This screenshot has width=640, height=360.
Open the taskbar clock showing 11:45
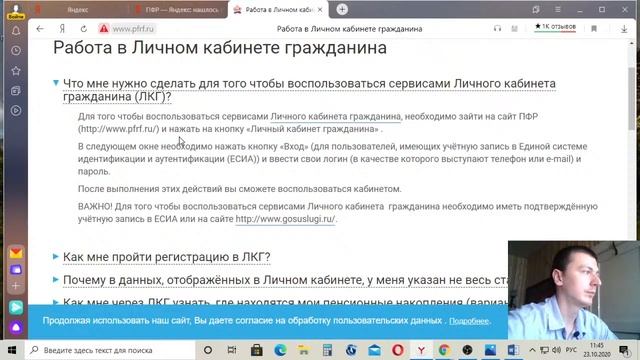point(596,350)
